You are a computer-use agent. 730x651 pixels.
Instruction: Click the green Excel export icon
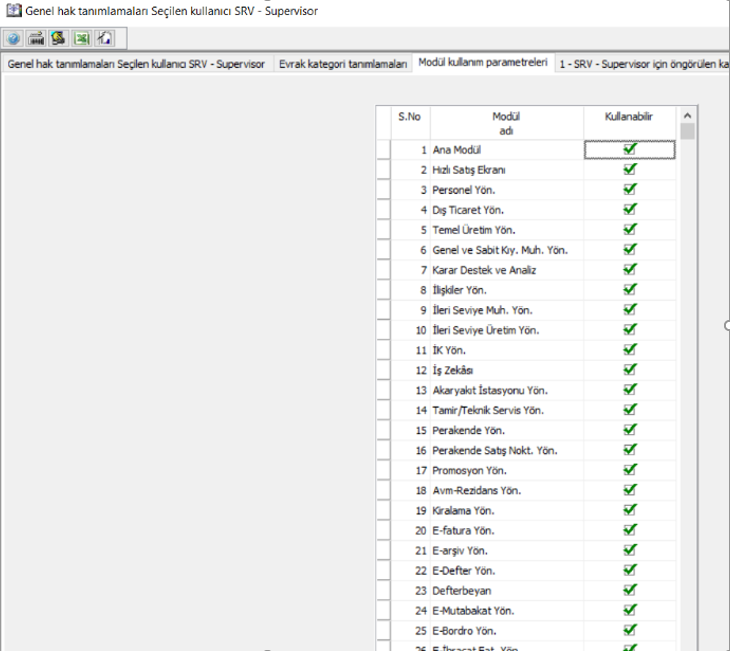tap(81, 39)
